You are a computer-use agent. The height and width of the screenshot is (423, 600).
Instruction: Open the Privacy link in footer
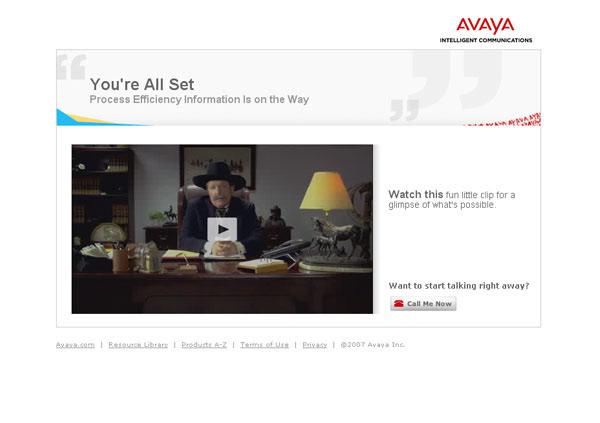click(x=315, y=345)
